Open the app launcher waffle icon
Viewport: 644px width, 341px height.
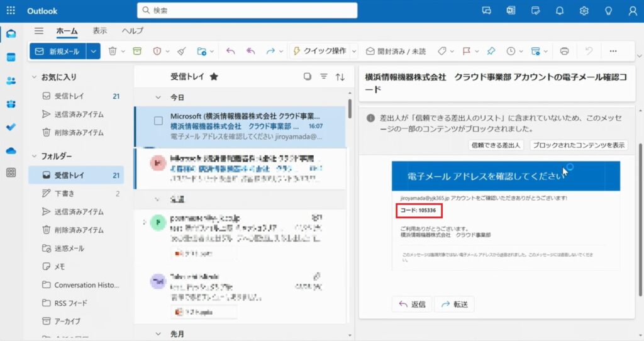click(x=11, y=11)
